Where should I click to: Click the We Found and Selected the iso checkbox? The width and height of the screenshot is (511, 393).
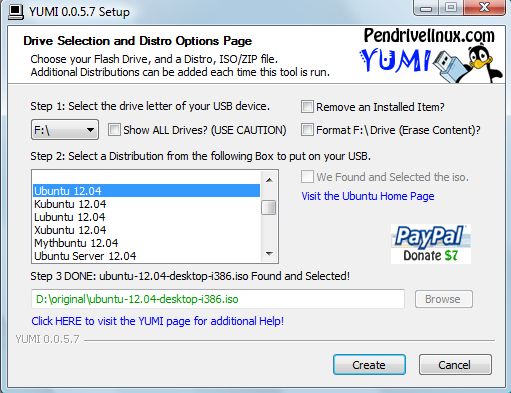pyautogui.click(x=307, y=177)
